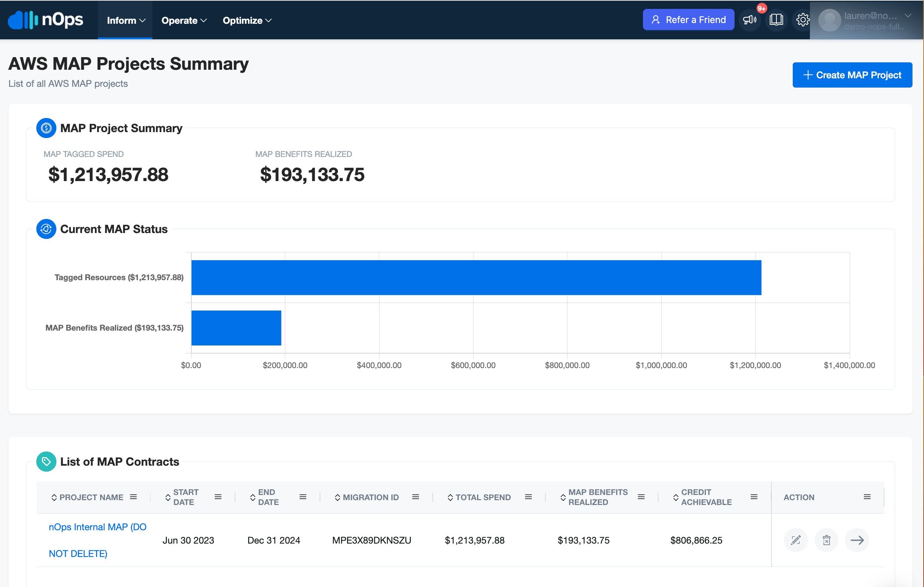The image size is (924, 587).
Task: Open contract details with arrow icon
Action: [857, 540]
